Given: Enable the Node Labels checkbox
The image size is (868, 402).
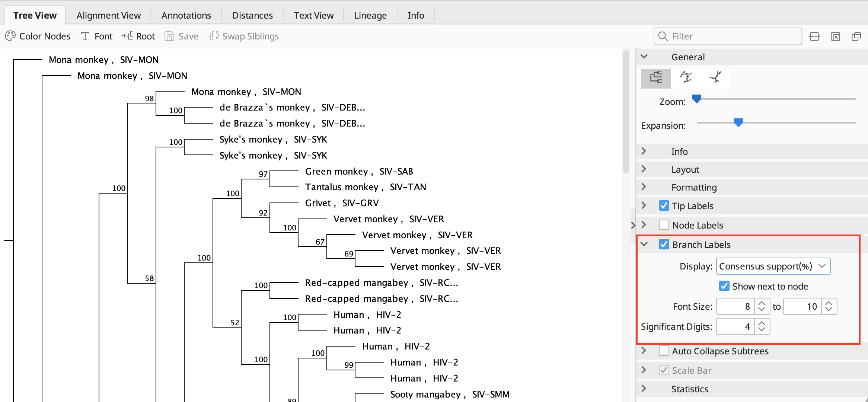Looking at the screenshot, I should coord(664,225).
